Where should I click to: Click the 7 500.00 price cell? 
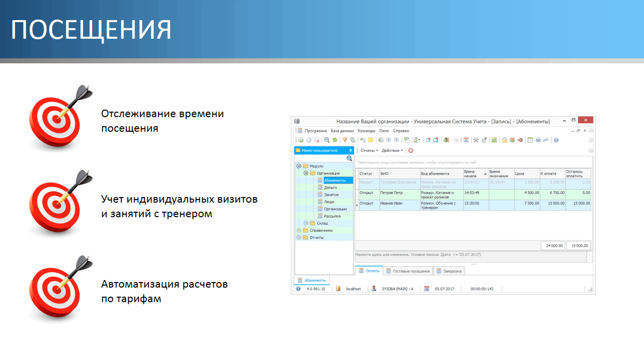[x=527, y=205]
